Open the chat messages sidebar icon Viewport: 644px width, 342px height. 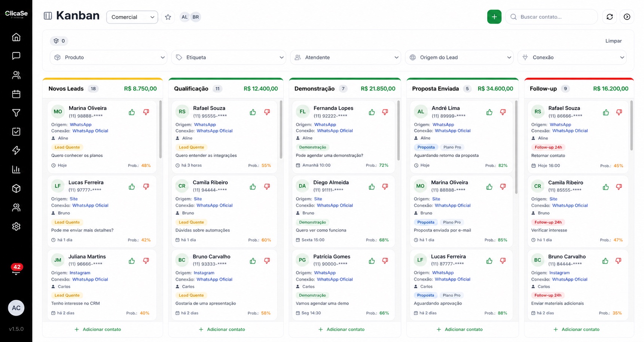(16, 56)
